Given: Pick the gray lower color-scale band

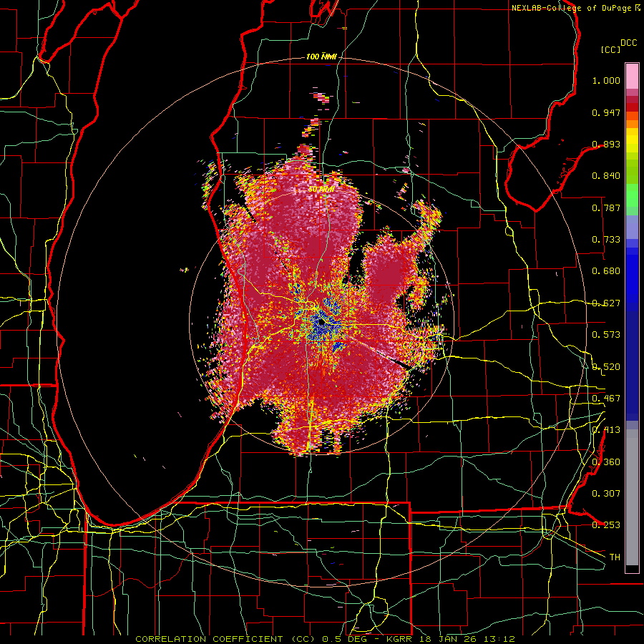Looking at the screenshot, I should pyautogui.click(x=632, y=497).
